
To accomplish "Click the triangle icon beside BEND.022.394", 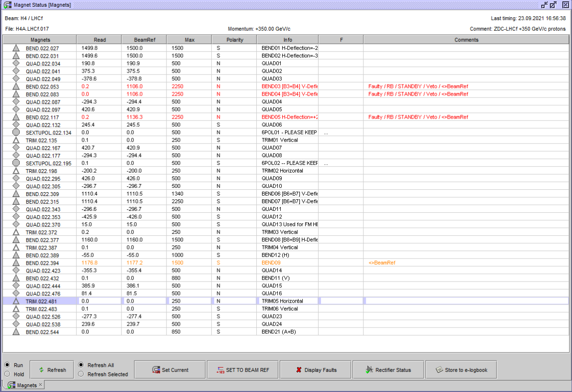I will pyautogui.click(x=16, y=263).
